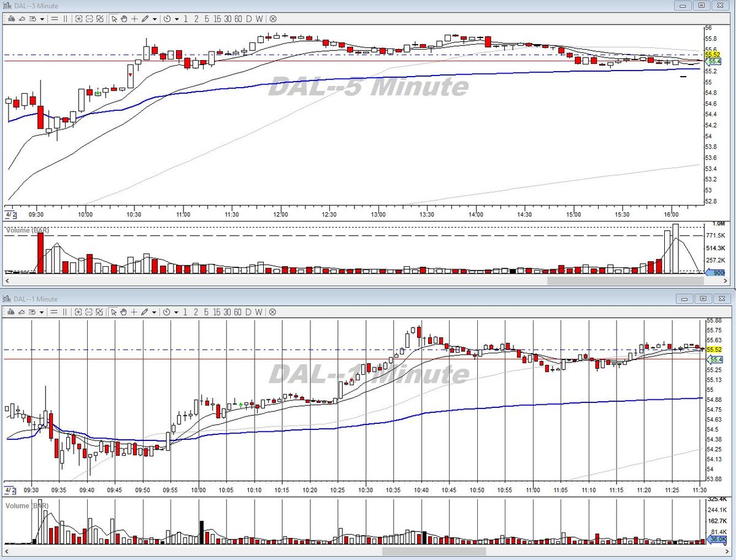Click zoom out icon in 1 Minute chart toolbar
The height and width of the screenshot is (560, 736).
tap(90, 312)
